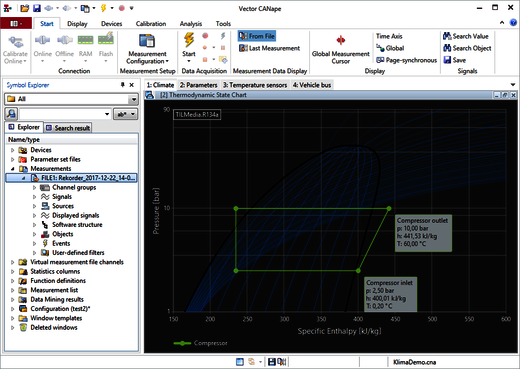Open the Start ribbon tab

[x=47, y=24]
